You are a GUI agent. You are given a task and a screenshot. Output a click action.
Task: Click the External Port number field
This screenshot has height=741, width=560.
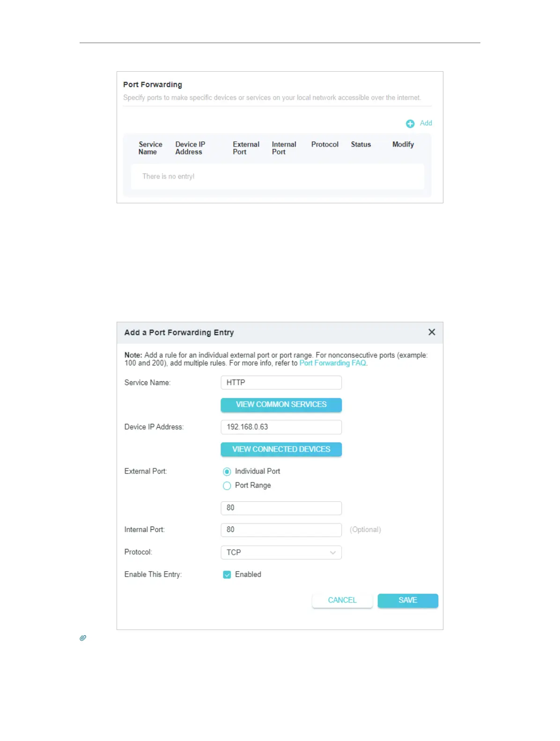(281, 508)
